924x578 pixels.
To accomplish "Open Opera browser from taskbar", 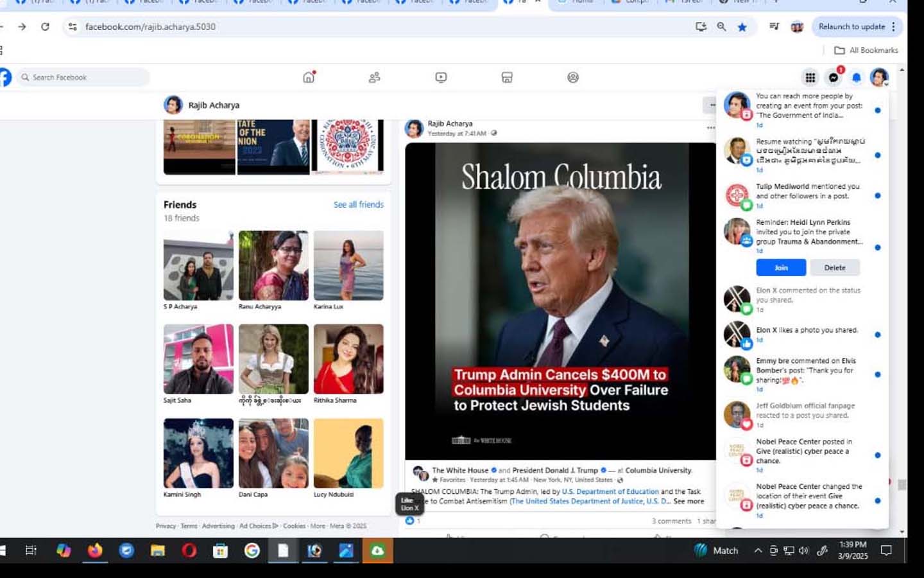I will [189, 550].
